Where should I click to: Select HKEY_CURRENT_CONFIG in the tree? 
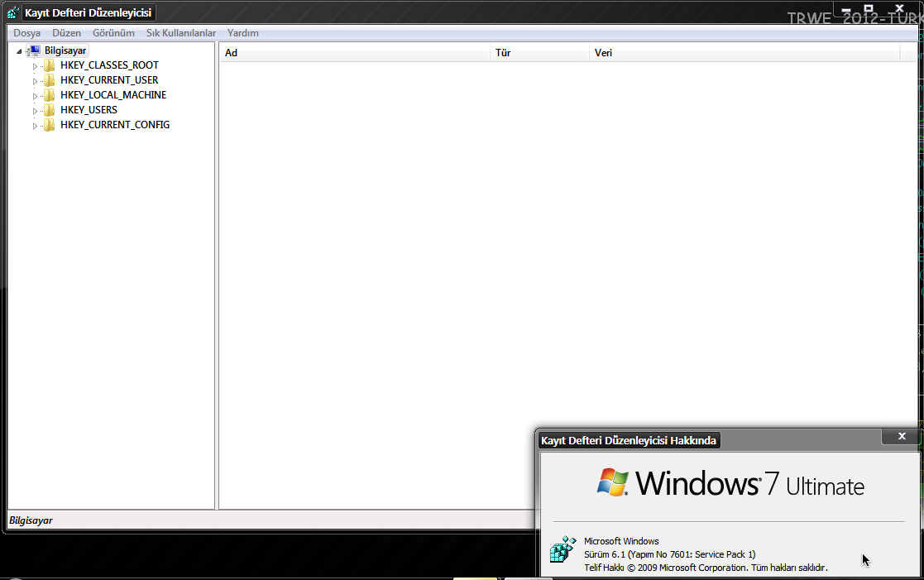[115, 125]
